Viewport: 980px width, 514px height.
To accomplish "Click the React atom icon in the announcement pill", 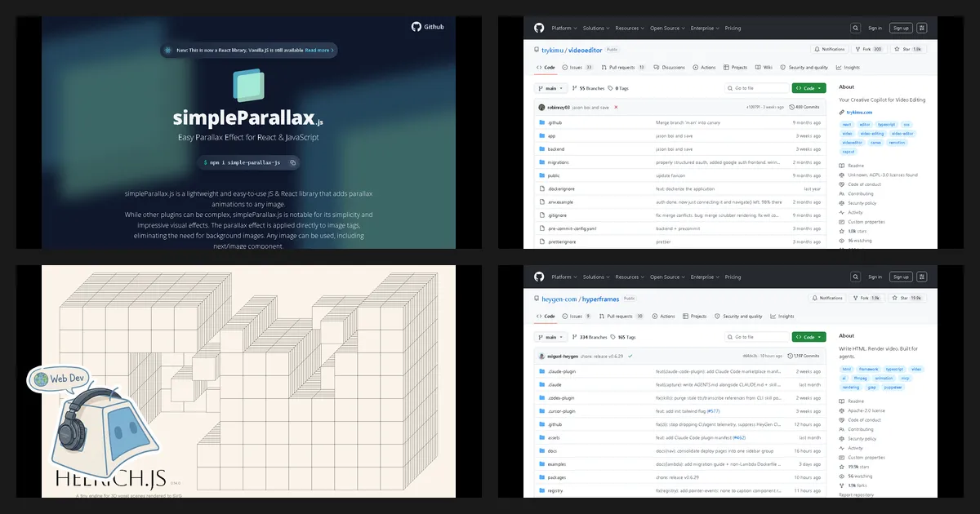I will [x=167, y=50].
